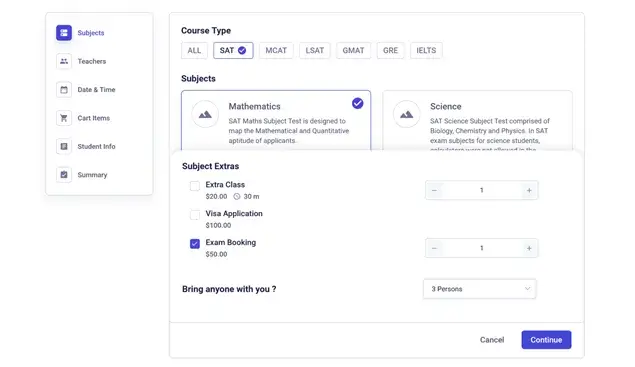Click the $20.00 price text
The height and width of the screenshot is (367, 635).
(216, 196)
